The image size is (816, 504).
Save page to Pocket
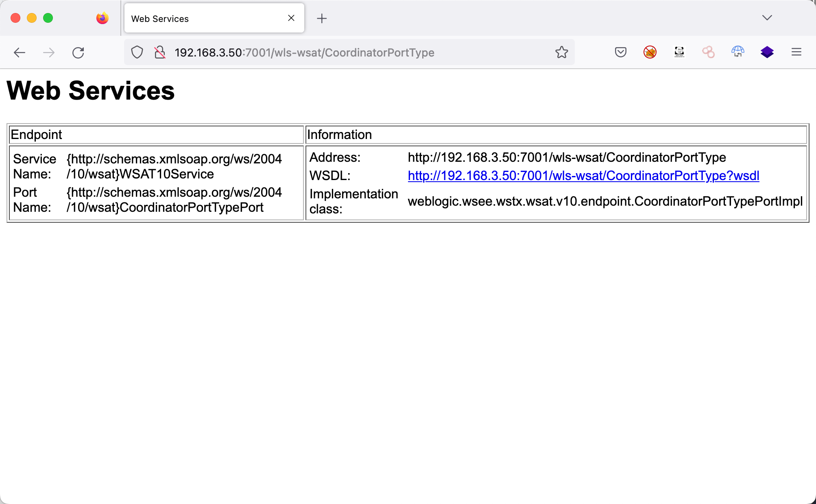coord(620,52)
